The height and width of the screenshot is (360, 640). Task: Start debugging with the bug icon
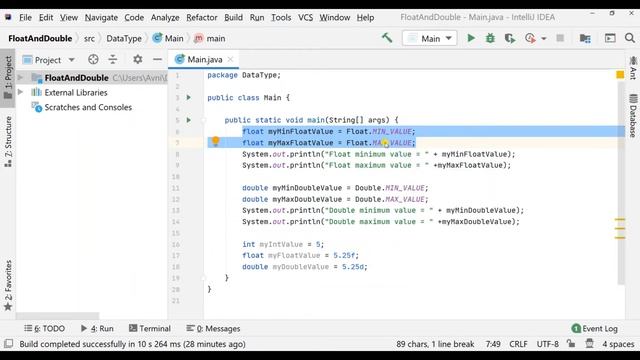pos(490,38)
